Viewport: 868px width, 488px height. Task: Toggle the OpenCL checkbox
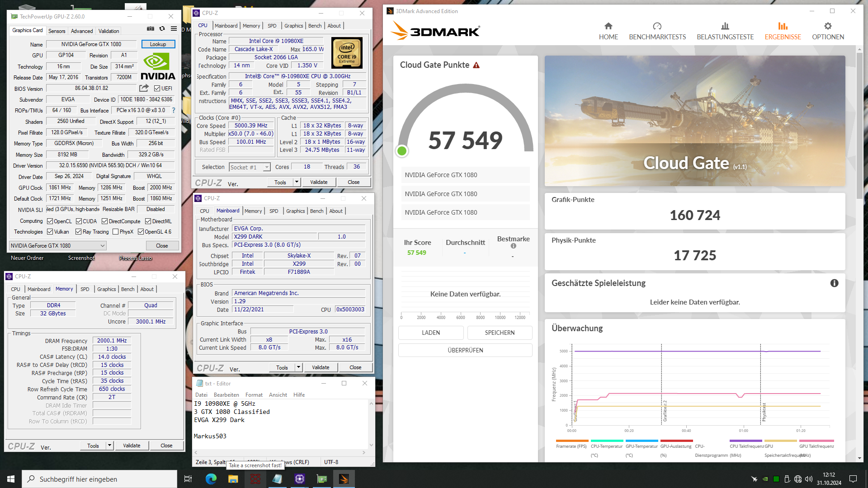[50, 221]
